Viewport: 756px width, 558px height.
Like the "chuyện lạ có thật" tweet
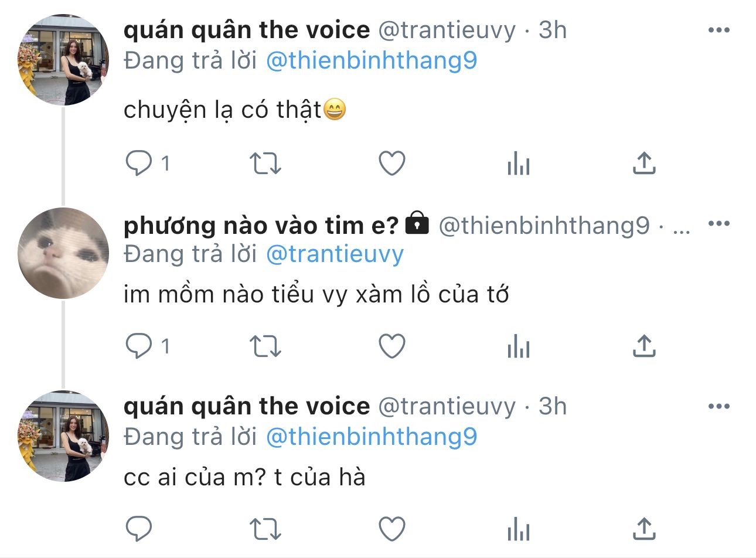click(x=391, y=164)
